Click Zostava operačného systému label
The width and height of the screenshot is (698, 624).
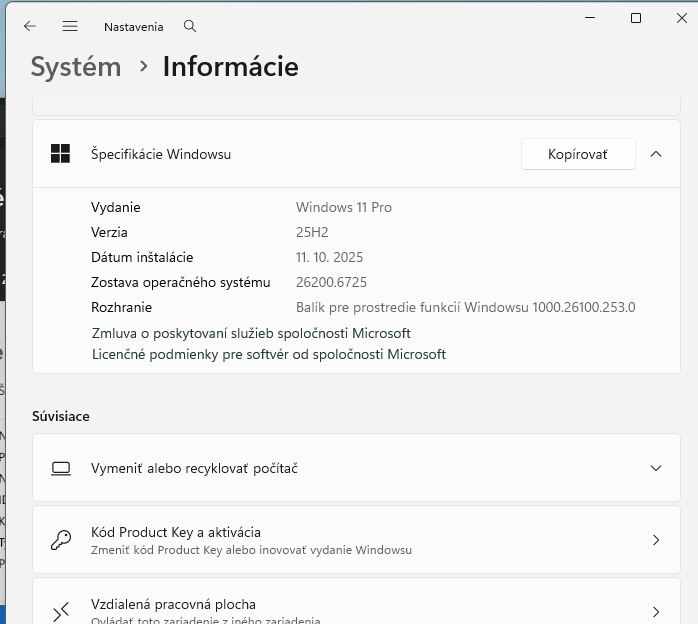180,282
